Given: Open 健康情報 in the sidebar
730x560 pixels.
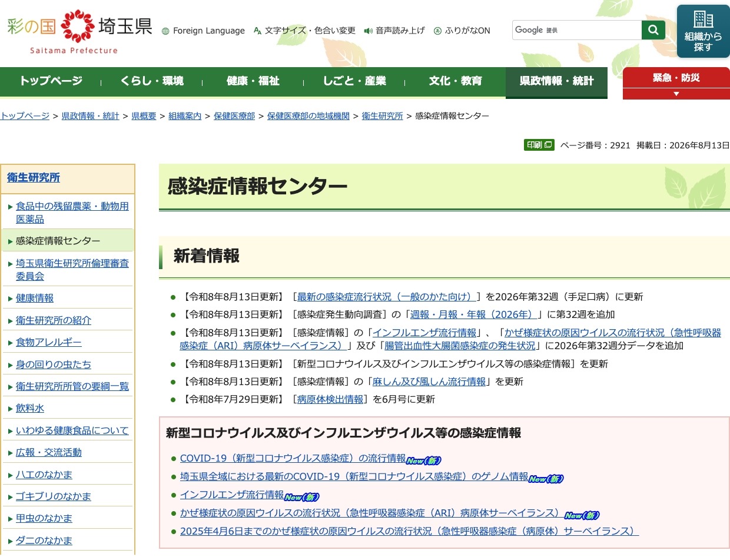Looking at the screenshot, I should tap(35, 298).
